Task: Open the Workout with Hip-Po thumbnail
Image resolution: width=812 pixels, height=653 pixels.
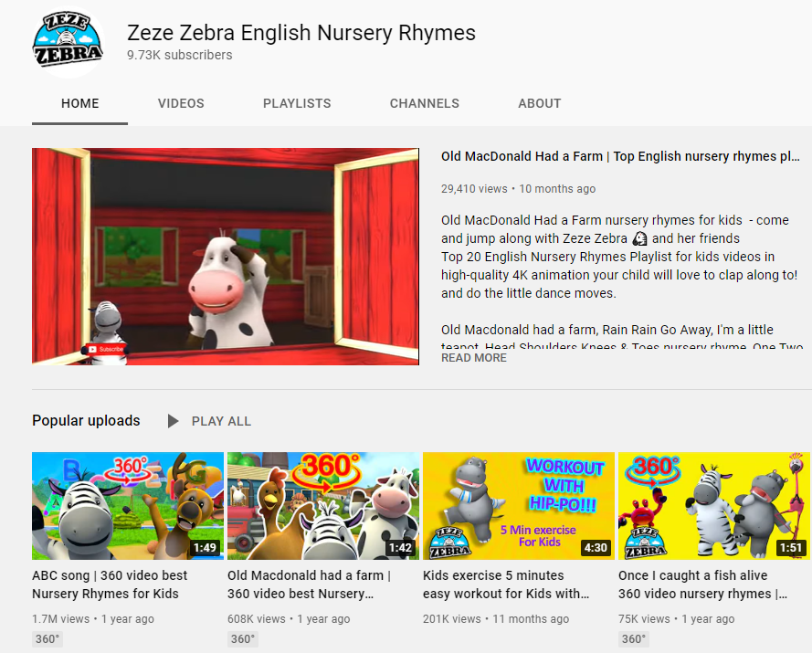Action: pyautogui.click(x=519, y=506)
